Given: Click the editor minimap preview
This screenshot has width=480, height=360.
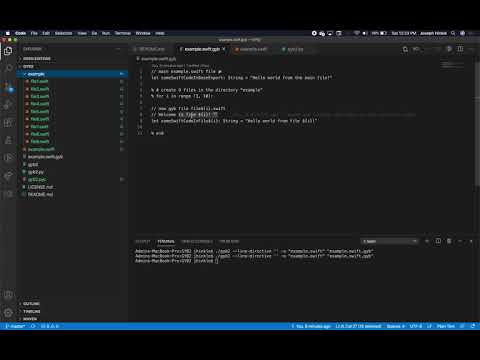Looking at the screenshot, I should click(452, 64).
